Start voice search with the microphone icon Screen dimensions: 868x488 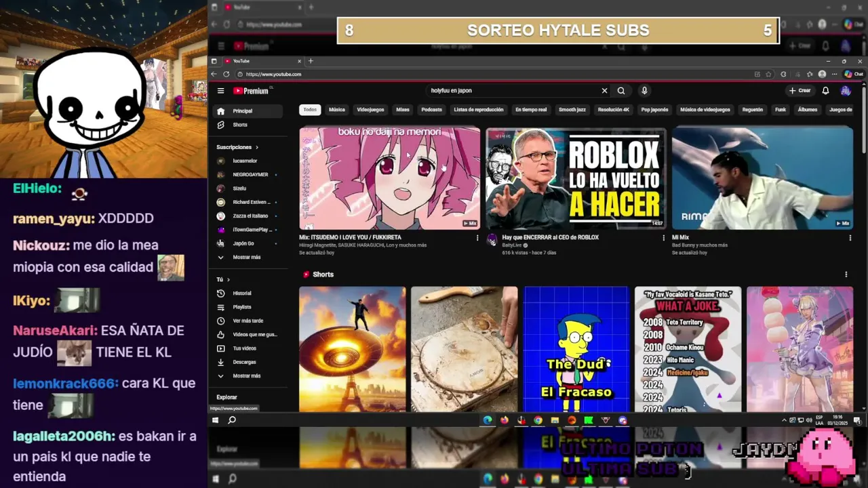coord(644,91)
